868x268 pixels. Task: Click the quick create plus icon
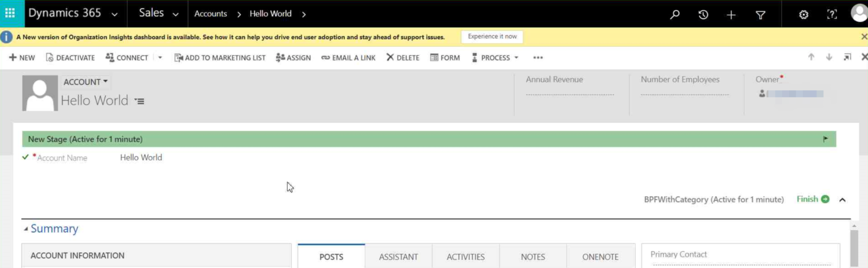pyautogui.click(x=731, y=15)
